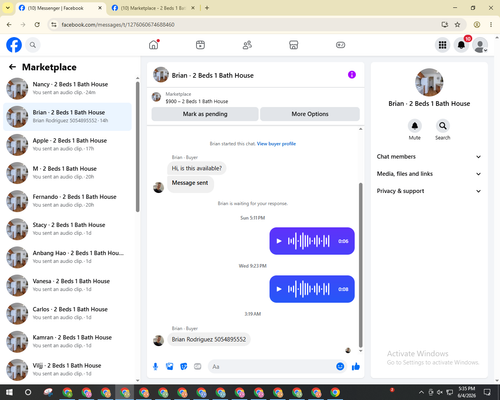500x400 pixels.
Task: Open a new browser tab
Action: [207, 8]
